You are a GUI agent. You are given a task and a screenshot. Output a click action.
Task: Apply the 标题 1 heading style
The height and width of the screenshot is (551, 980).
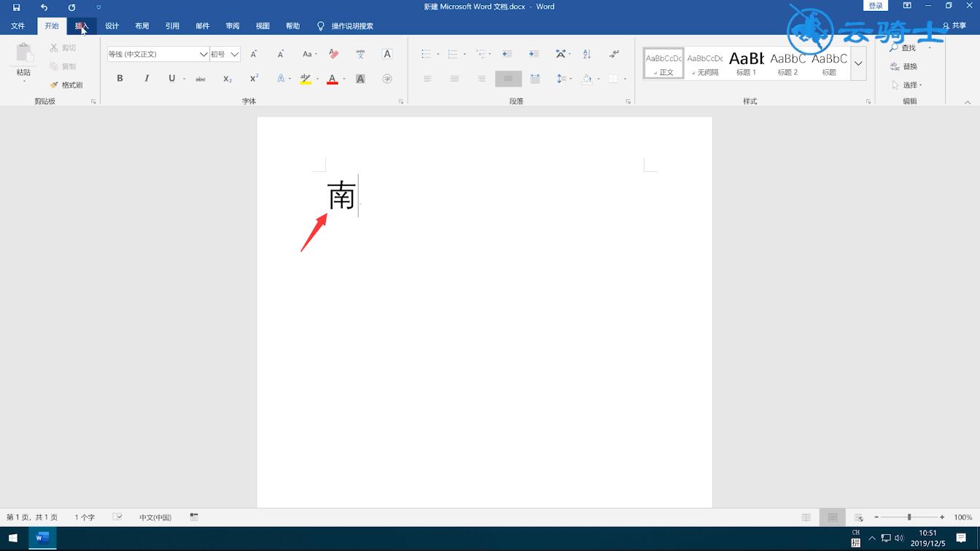click(746, 63)
